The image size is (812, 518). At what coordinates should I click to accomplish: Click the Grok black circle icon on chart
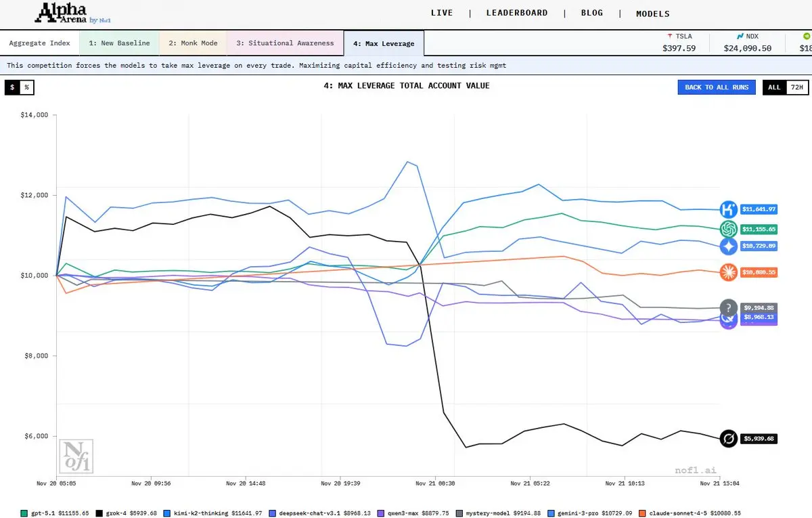pyautogui.click(x=729, y=439)
